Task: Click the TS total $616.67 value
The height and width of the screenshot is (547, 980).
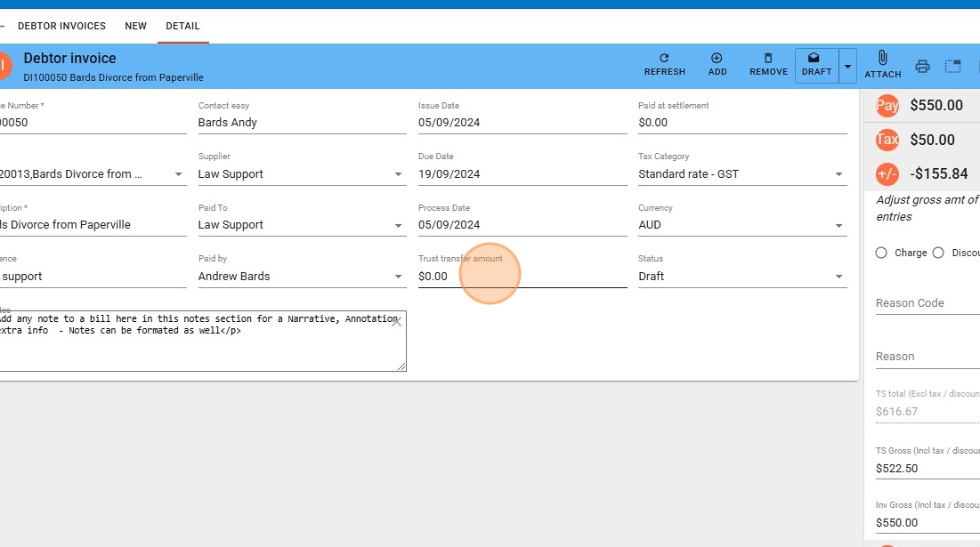Action: tap(896, 412)
